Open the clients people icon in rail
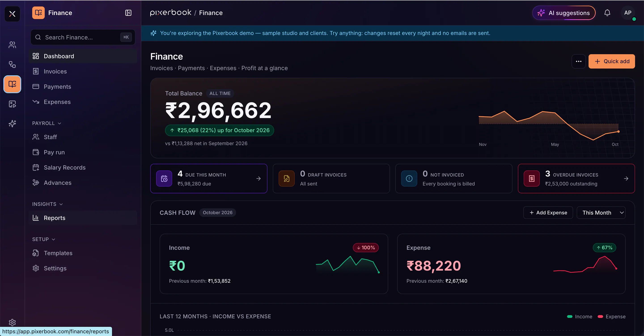 click(x=12, y=45)
